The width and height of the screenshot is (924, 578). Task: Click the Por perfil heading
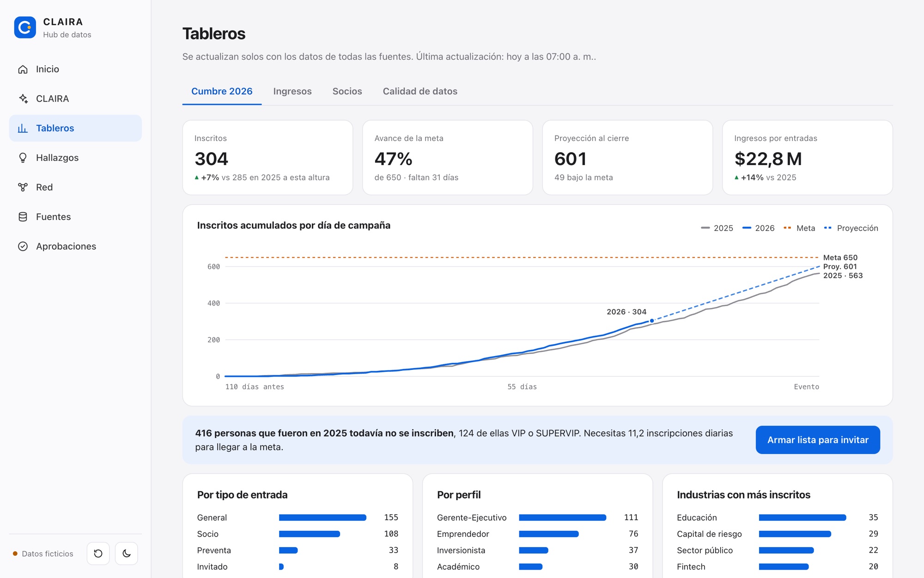coord(459,495)
